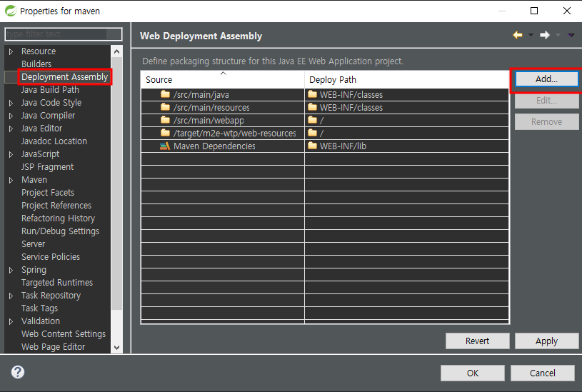Confirm with the OK button
Screen dimensions: 582x392
point(473,373)
